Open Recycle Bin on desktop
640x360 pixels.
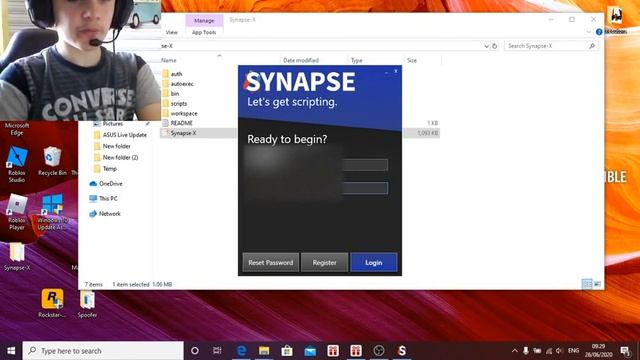tap(52, 161)
